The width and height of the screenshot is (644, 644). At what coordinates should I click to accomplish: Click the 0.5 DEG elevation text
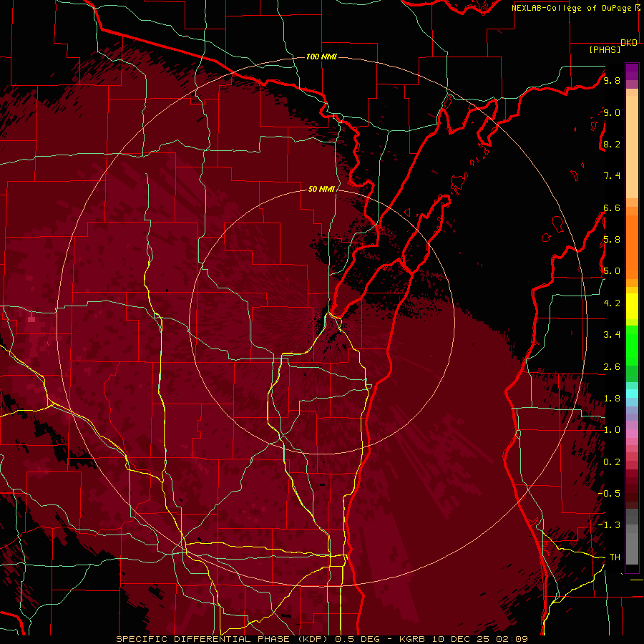356,639
